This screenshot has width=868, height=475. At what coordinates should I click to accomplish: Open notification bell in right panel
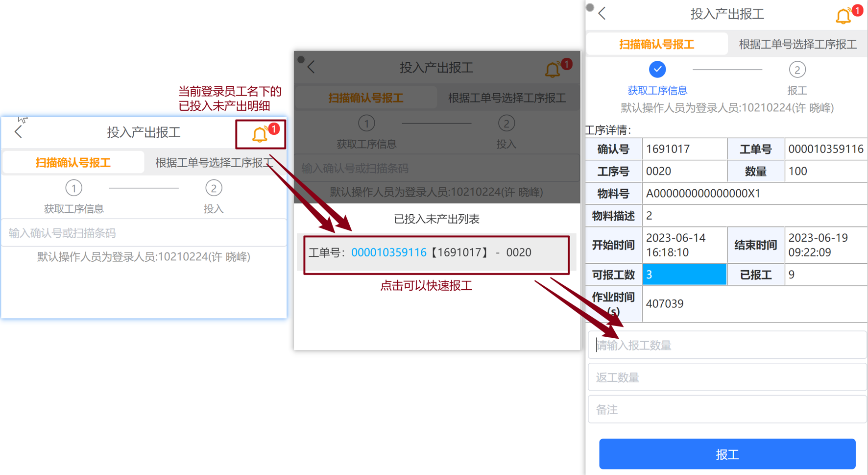[x=844, y=16]
